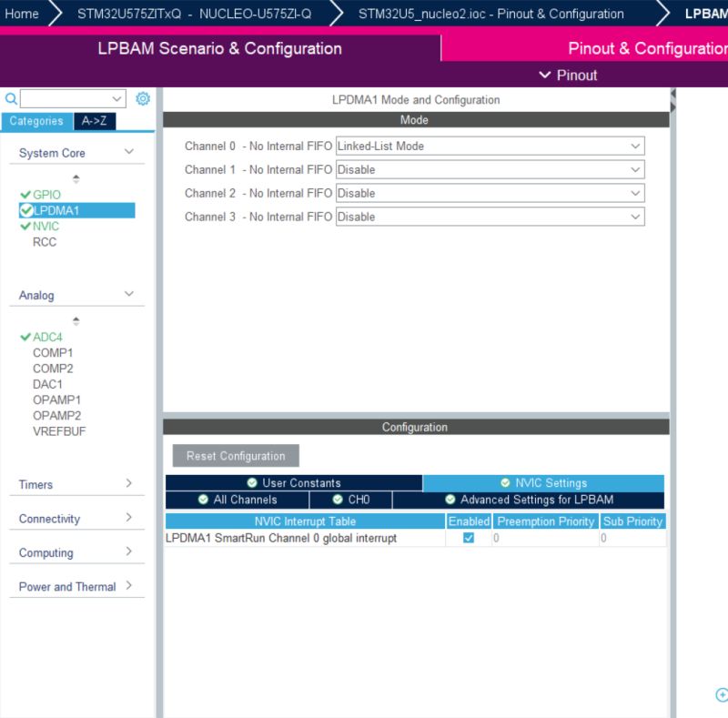Select DAC1 in Analog list
Screen dimensions: 728x718
pyautogui.click(x=47, y=384)
